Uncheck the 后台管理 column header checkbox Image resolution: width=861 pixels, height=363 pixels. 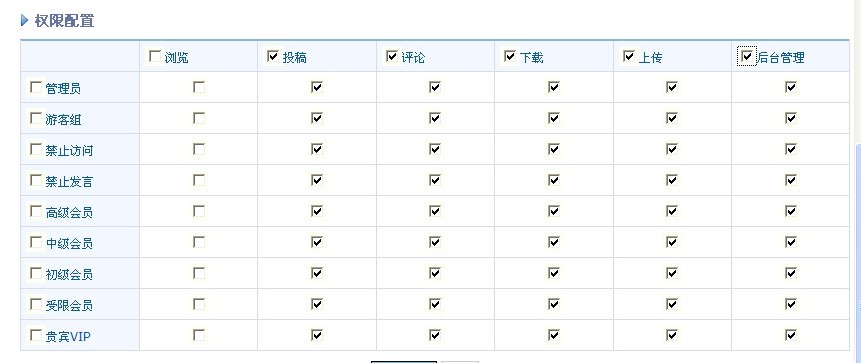coord(747,56)
